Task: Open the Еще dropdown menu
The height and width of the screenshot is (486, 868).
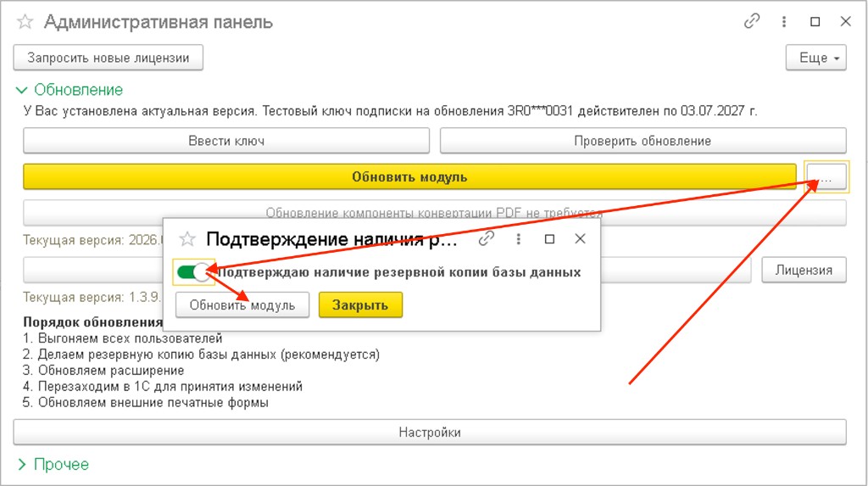Action: (x=816, y=58)
